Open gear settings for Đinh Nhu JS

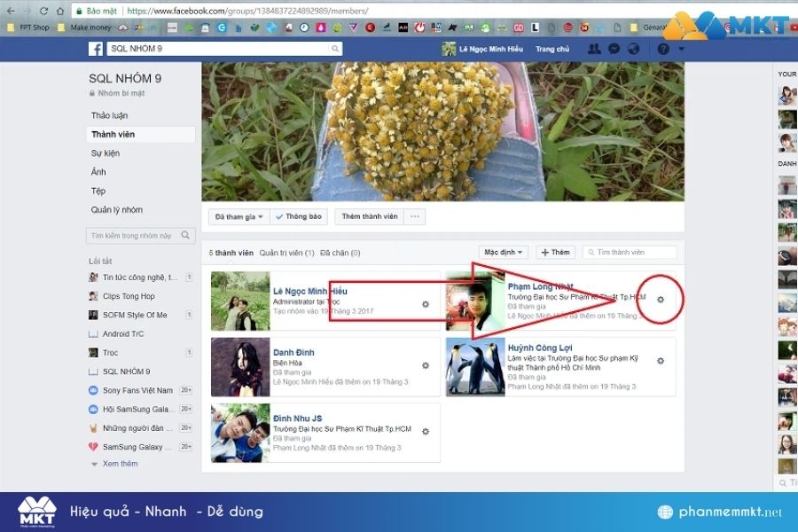point(426,432)
